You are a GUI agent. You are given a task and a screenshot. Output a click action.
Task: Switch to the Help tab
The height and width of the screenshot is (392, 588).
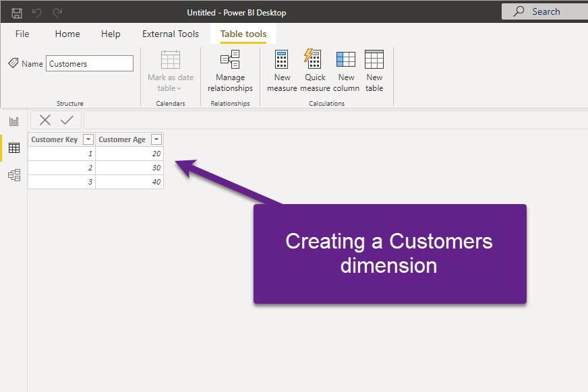(111, 34)
